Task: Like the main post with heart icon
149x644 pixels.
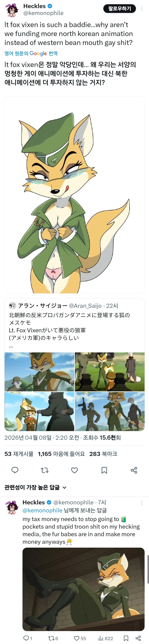Action: pyautogui.click(x=74, y=470)
